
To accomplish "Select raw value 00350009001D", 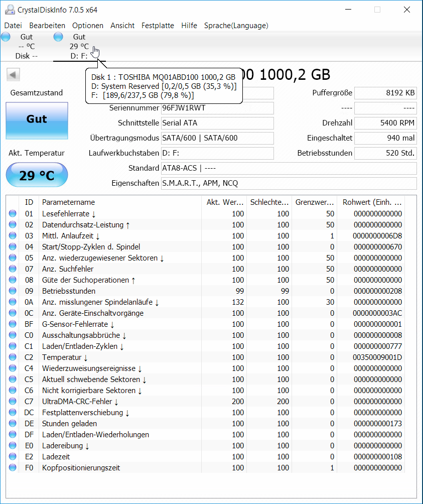I will point(377,357).
